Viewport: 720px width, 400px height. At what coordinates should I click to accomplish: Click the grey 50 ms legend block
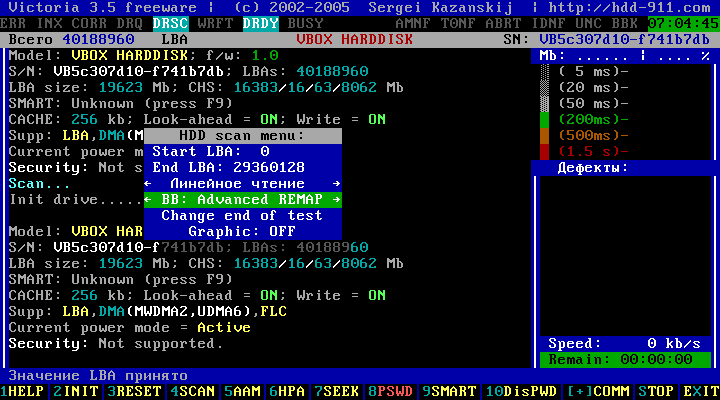tap(545, 104)
